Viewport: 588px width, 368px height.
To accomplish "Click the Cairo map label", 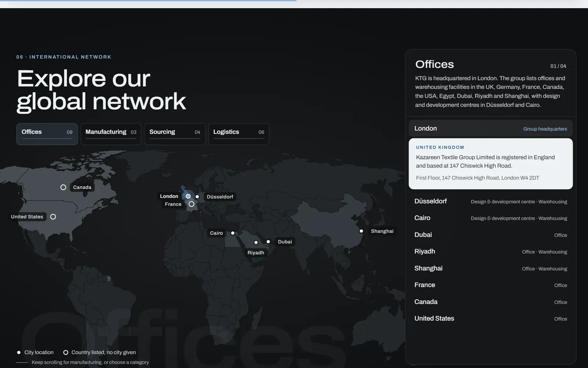I will coord(216,233).
